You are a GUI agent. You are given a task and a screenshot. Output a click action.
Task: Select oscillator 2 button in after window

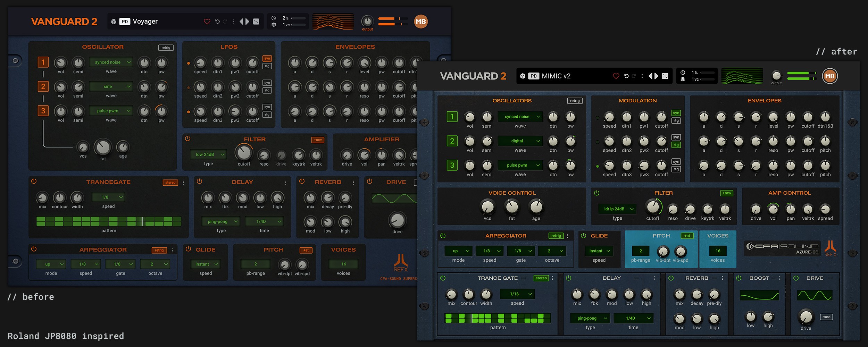tap(452, 141)
